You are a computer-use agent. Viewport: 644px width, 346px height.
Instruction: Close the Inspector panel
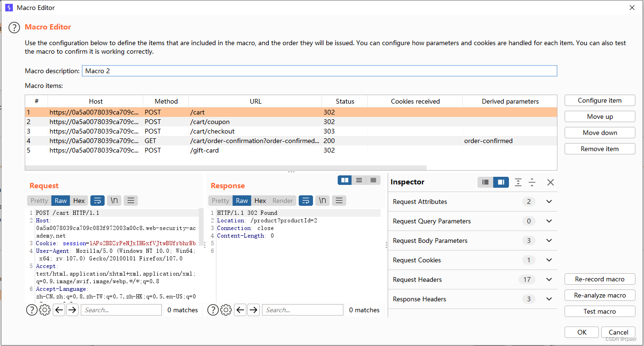click(x=550, y=182)
